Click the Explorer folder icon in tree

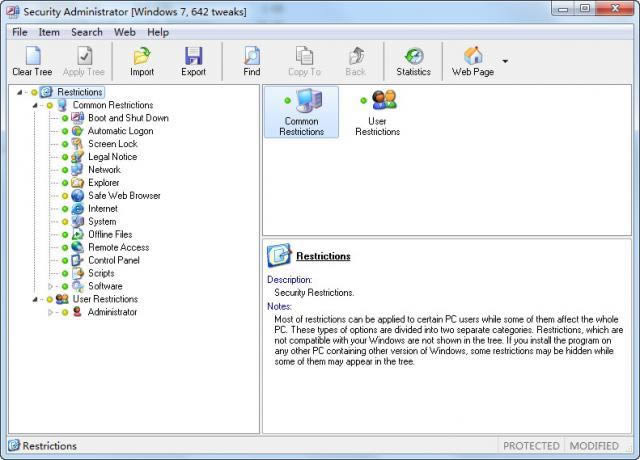78,183
